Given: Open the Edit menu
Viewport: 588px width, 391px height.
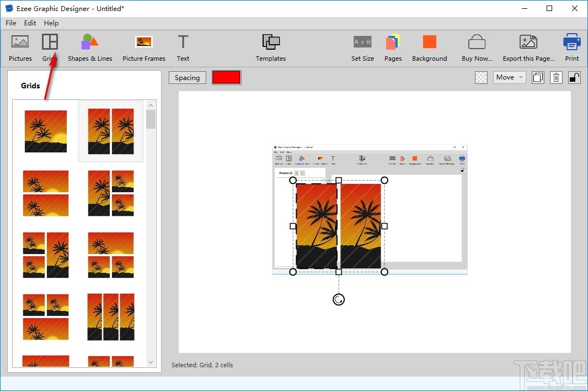Looking at the screenshot, I should [x=30, y=23].
